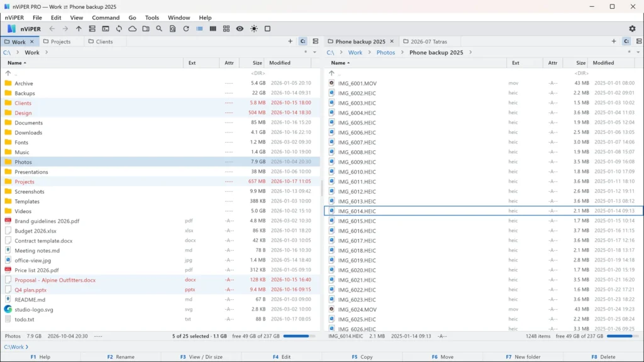
Task: Click the find-in-files document search icon
Action: click(x=172, y=29)
